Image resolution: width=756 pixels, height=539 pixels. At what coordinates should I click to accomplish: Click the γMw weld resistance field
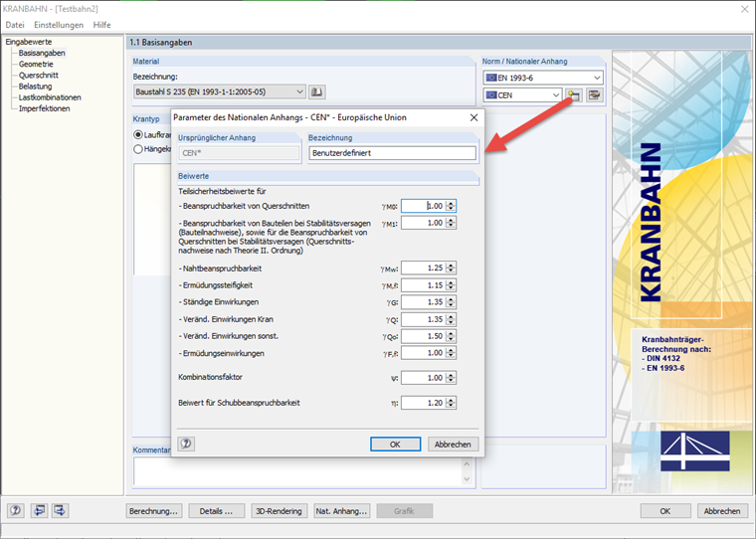424,269
